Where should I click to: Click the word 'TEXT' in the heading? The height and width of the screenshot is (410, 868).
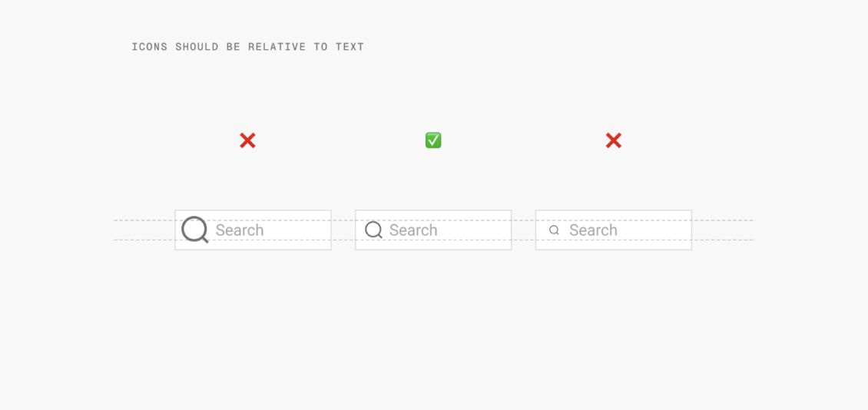tap(350, 47)
